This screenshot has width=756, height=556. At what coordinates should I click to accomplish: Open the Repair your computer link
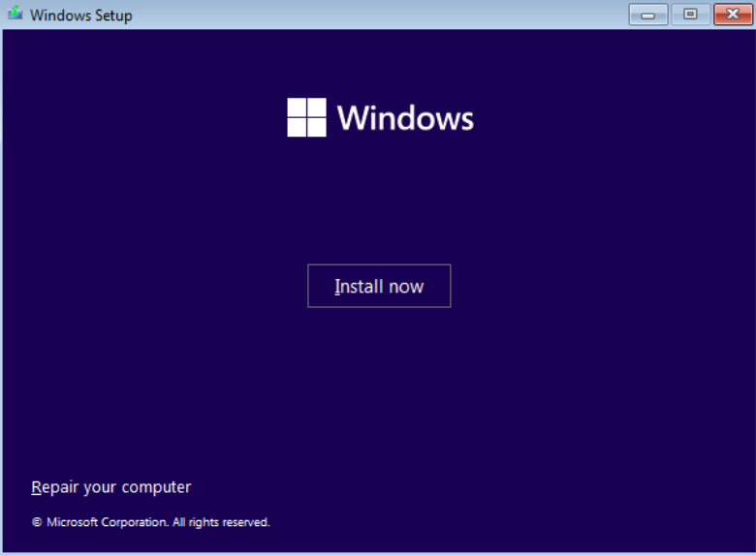point(110,487)
